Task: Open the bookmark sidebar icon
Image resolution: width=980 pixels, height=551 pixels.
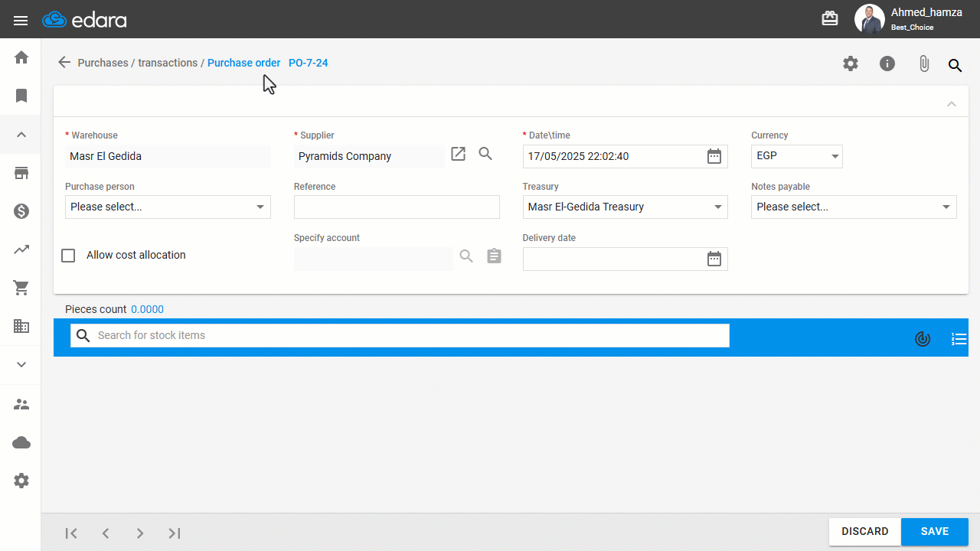Action: (x=21, y=96)
